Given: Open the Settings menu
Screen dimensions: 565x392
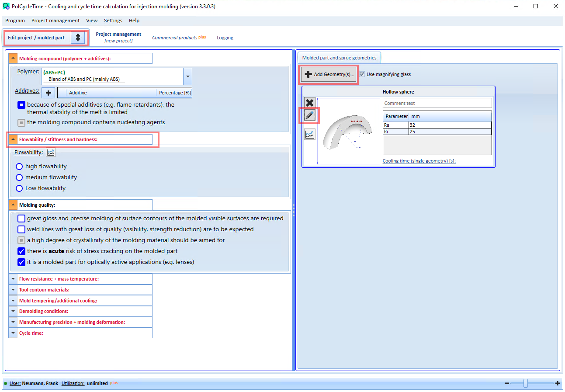Looking at the screenshot, I should pos(113,21).
